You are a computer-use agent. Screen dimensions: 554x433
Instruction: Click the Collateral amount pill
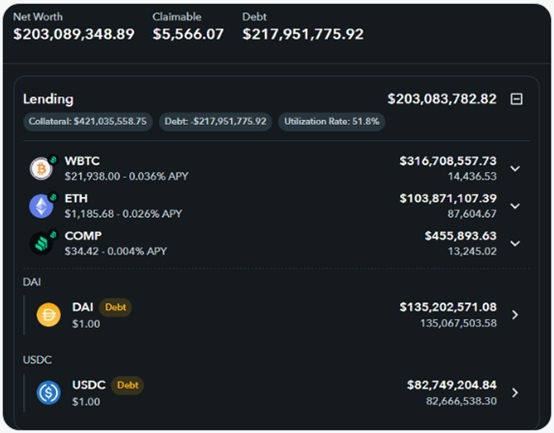[x=88, y=121]
